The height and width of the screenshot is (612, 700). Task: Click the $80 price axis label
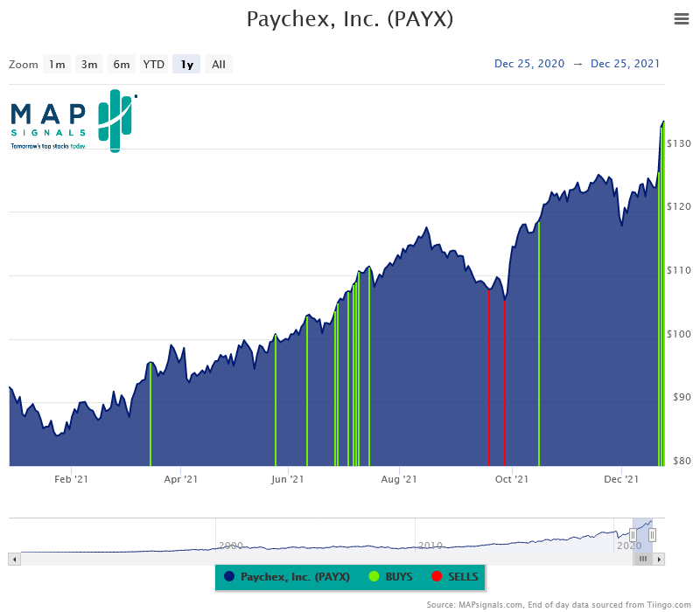tap(682, 461)
